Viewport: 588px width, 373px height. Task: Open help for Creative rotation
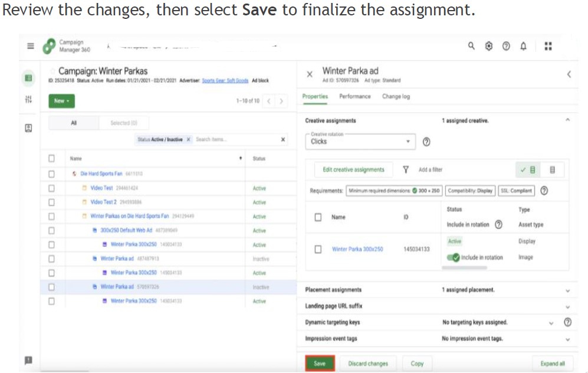[426, 142]
